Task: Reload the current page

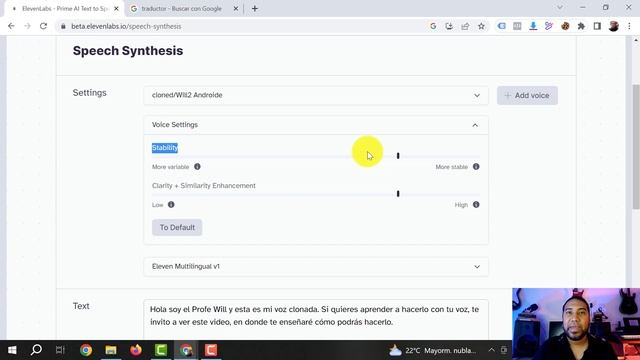Action: [x=43, y=26]
